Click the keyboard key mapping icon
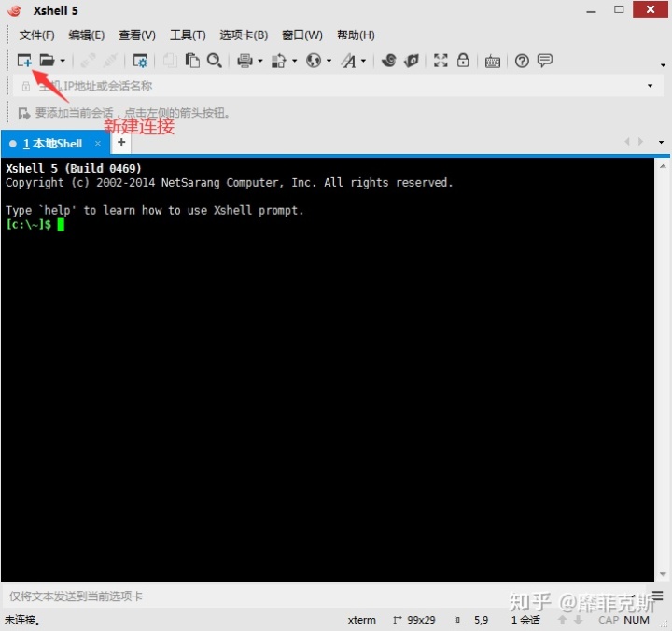 pos(493,62)
